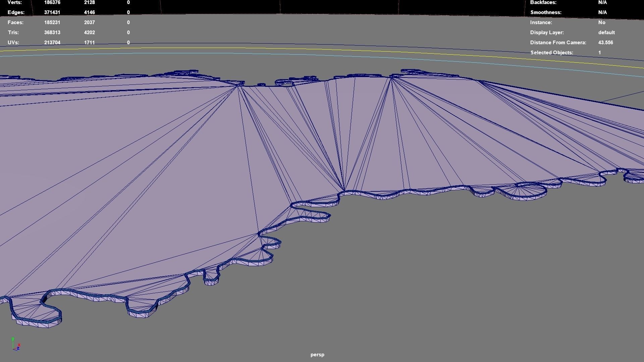Click the Distance From Camera value 43.556
Image resolution: width=644 pixels, height=362 pixels.
(605, 43)
